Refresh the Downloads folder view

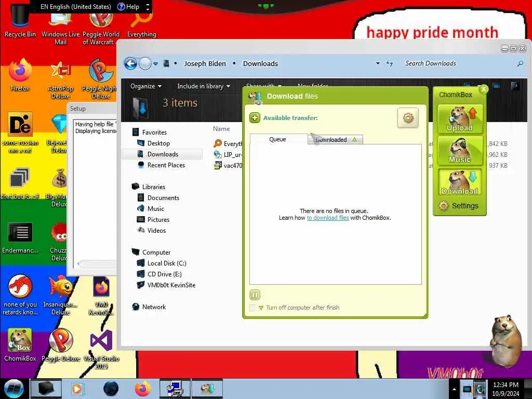point(390,63)
